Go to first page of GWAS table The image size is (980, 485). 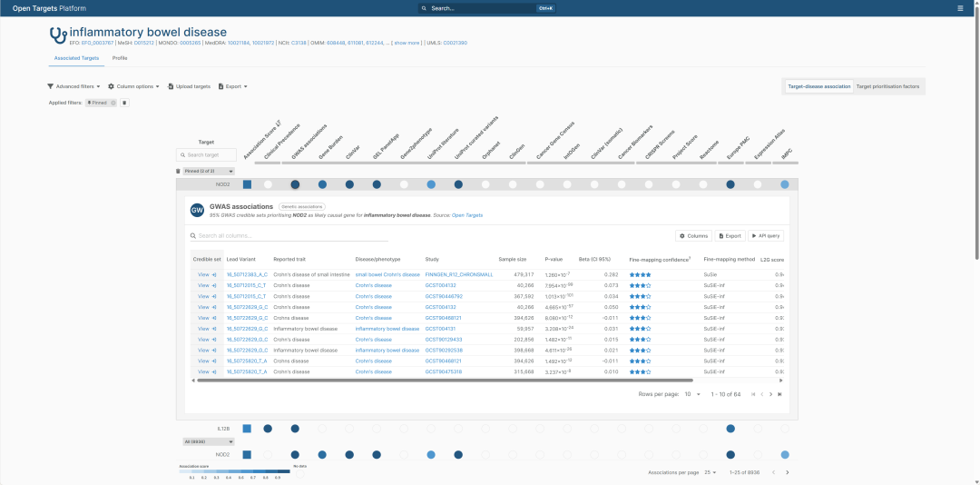pos(753,394)
